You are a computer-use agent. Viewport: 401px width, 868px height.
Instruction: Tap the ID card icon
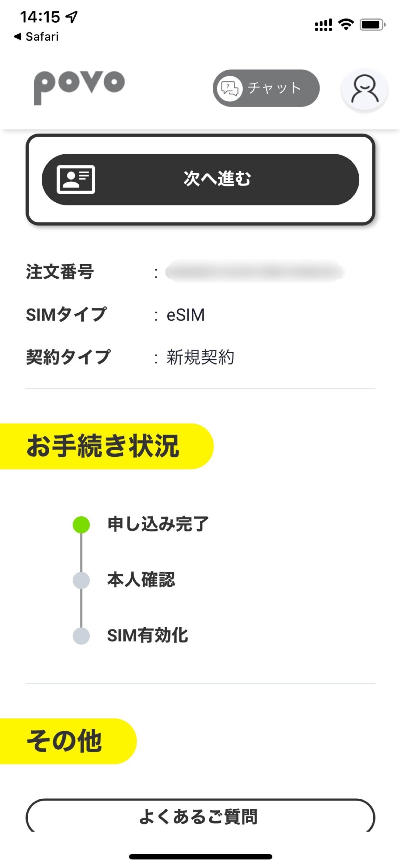pos(76,179)
